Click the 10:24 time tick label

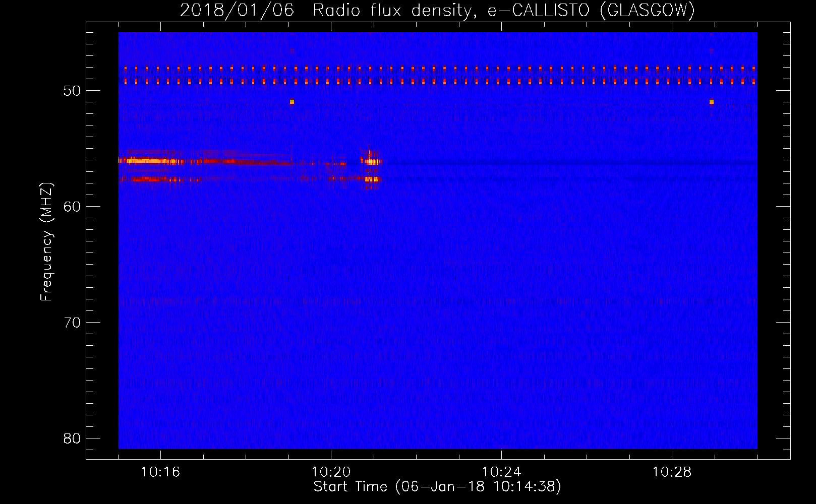pyautogui.click(x=501, y=472)
